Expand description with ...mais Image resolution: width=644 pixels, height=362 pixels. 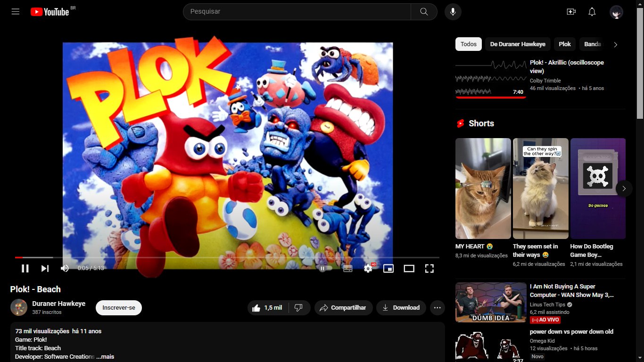[105, 357]
